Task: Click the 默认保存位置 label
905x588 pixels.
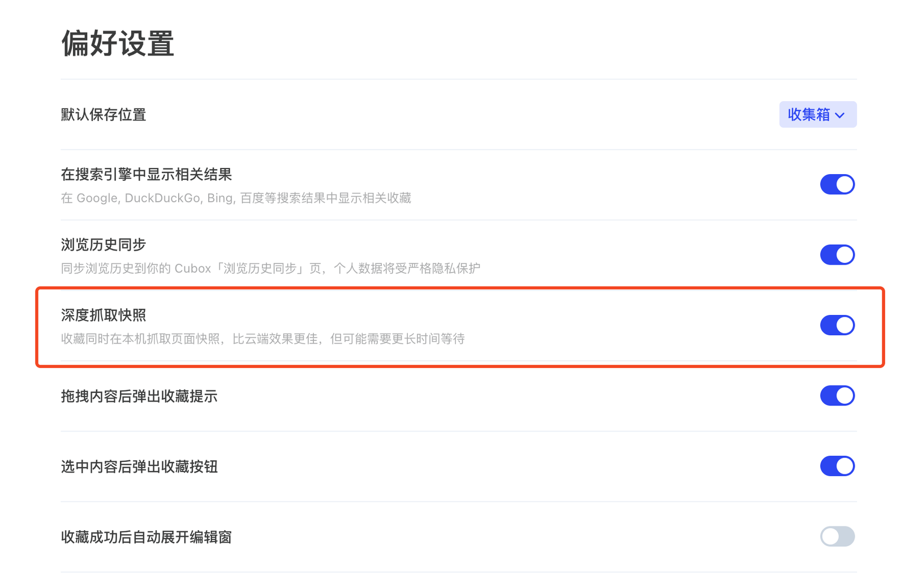Action: (104, 115)
